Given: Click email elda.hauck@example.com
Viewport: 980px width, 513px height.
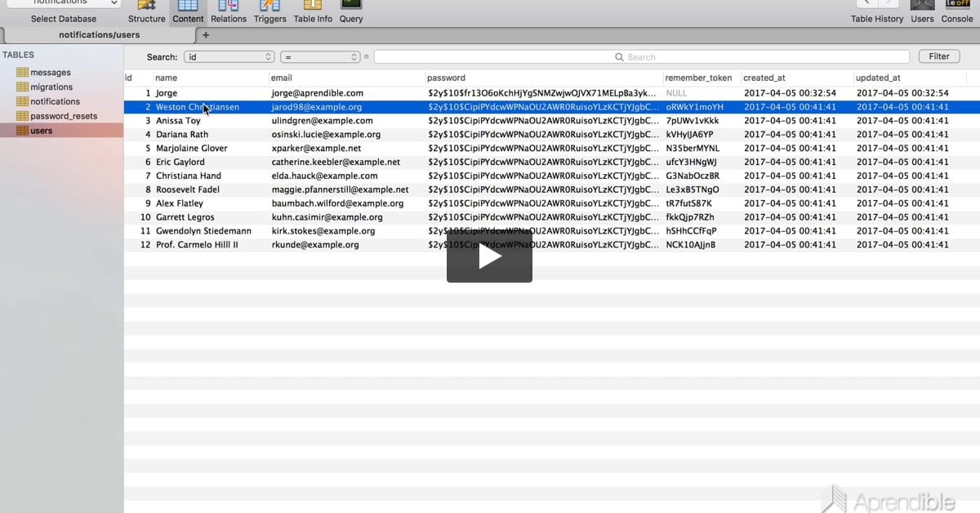Looking at the screenshot, I should [x=324, y=176].
